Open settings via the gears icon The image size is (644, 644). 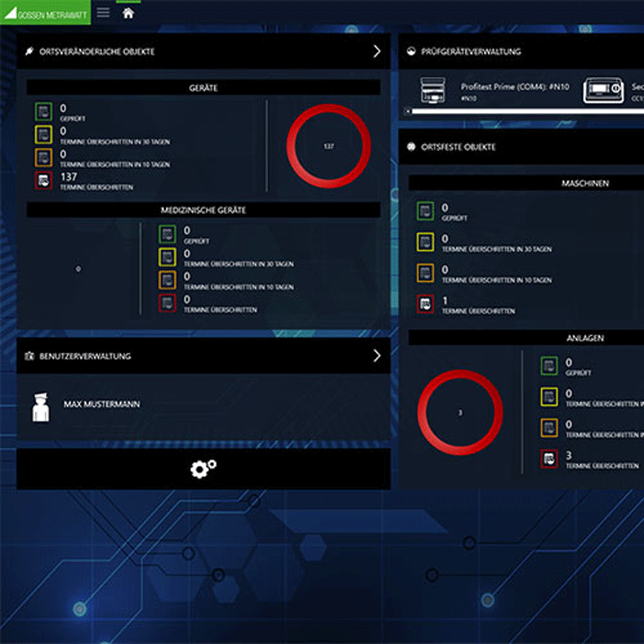[203, 469]
